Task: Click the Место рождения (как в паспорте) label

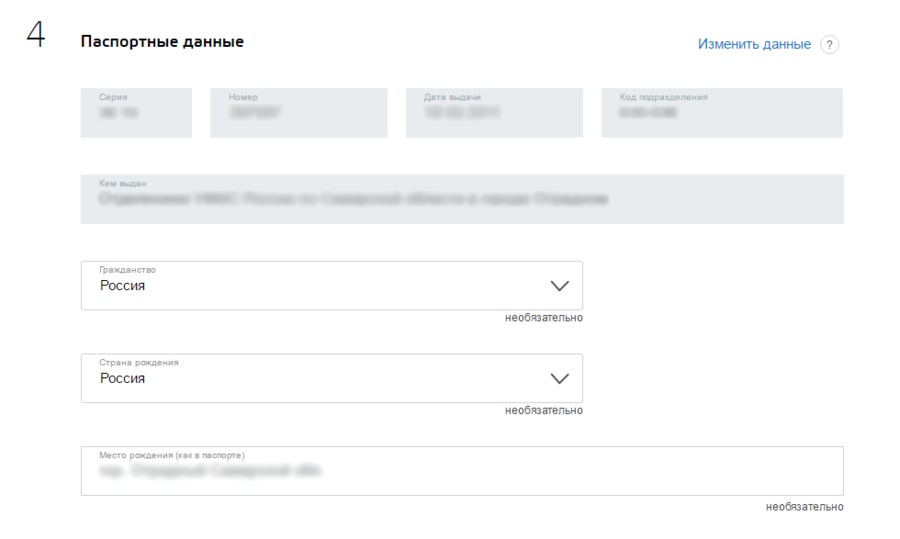Action: (172, 456)
